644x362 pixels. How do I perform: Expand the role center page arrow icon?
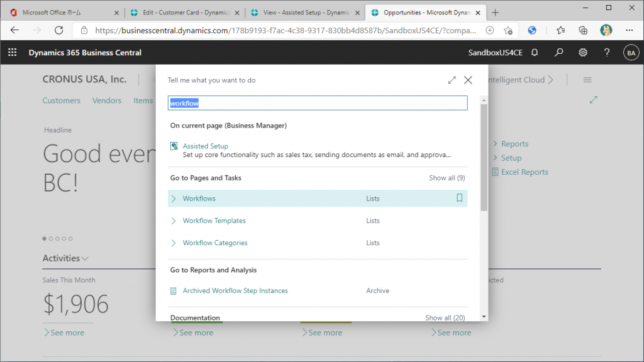(x=594, y=100)
